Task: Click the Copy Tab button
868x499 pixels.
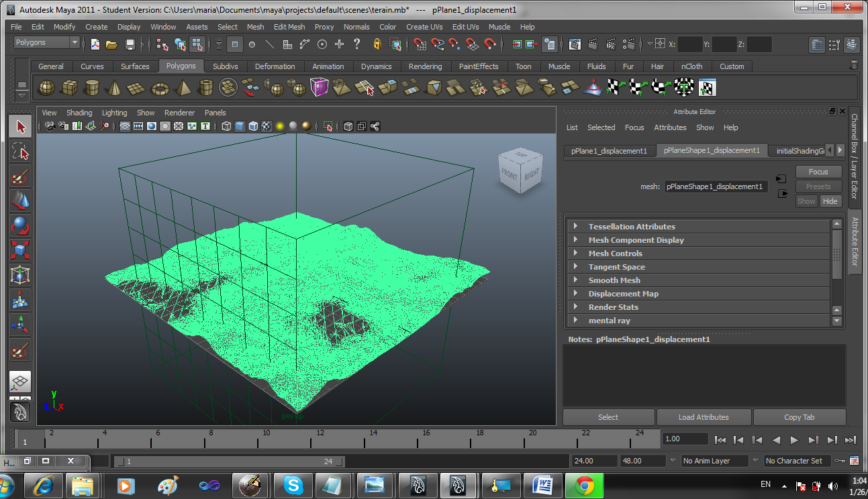Action: pos(799,417)
